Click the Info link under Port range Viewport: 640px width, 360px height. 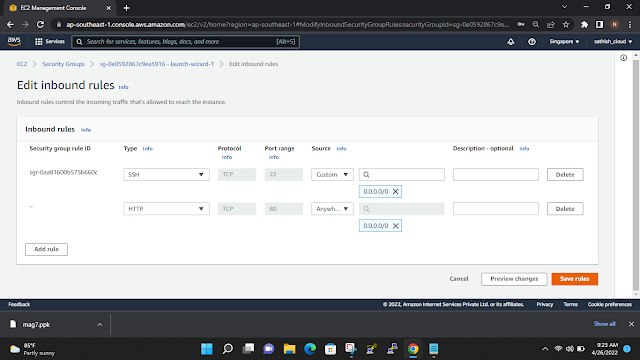273,157
